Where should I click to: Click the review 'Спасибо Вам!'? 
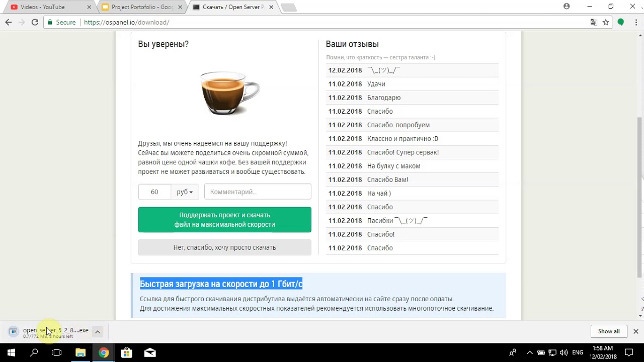tap(388, 179)
